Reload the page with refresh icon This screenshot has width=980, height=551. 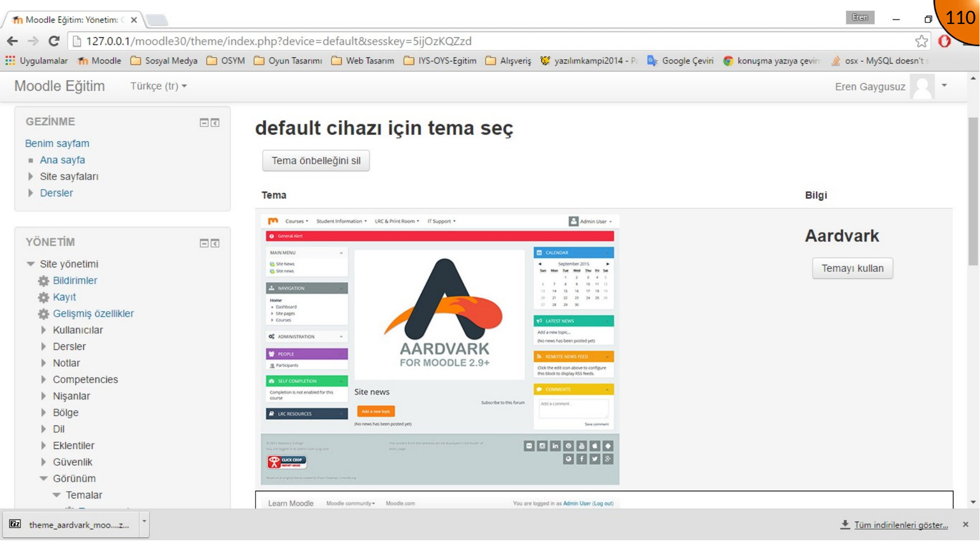pyautogui.click(x=54, y=41)
